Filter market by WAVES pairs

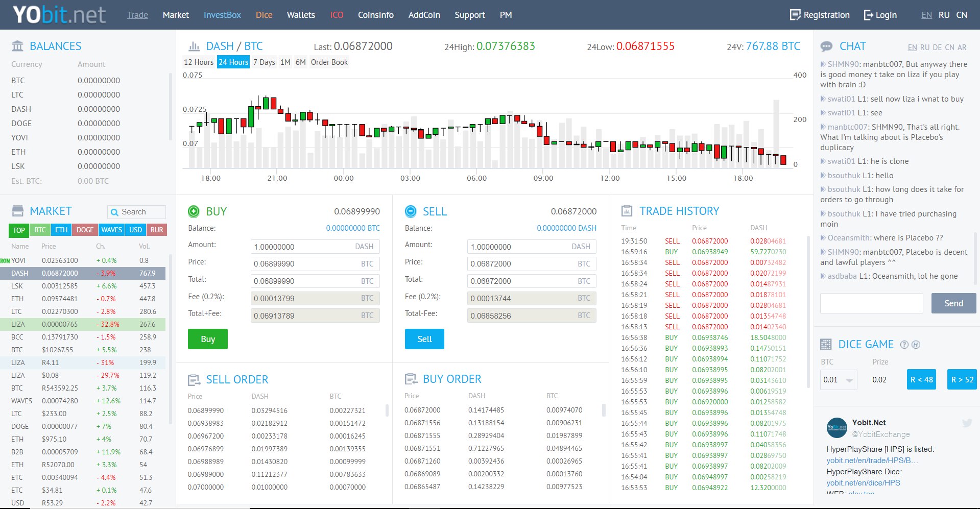pyautogui.click(x=111, y=230)
